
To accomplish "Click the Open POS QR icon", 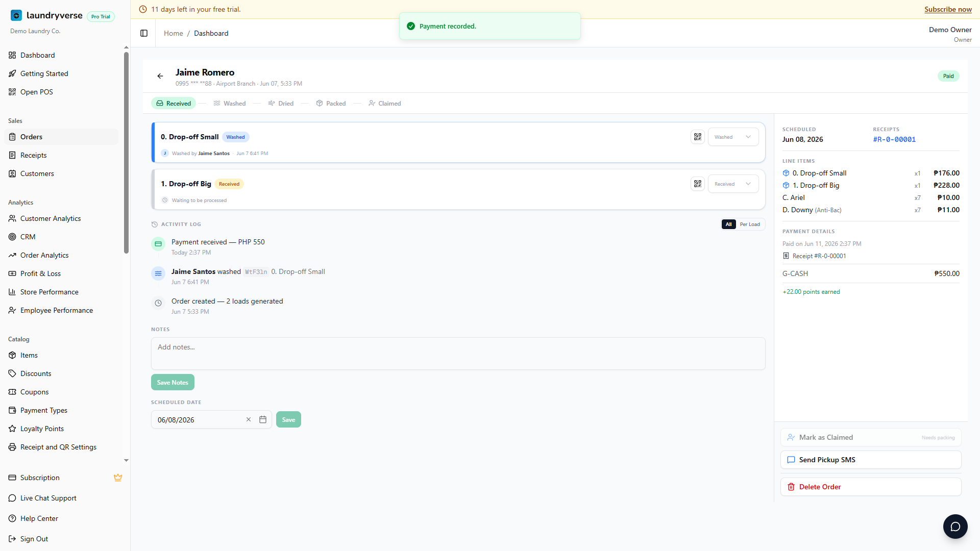I will click(x=12, y=92).
